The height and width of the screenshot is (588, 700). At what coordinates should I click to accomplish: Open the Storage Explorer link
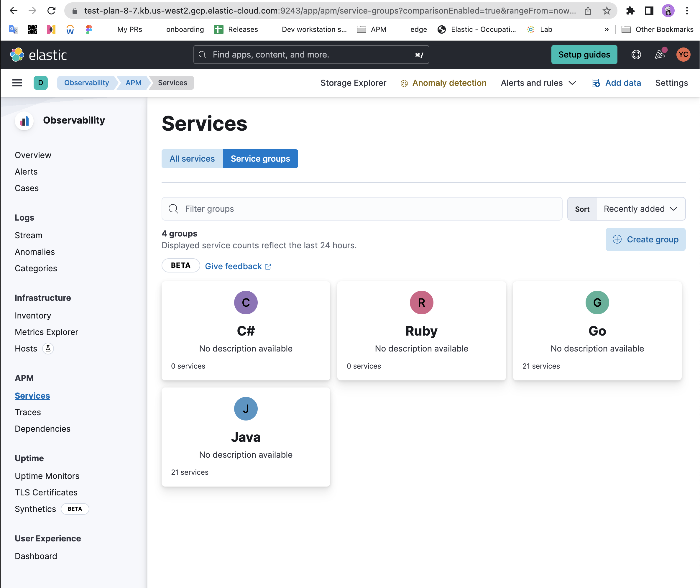[x=353, y=83]
